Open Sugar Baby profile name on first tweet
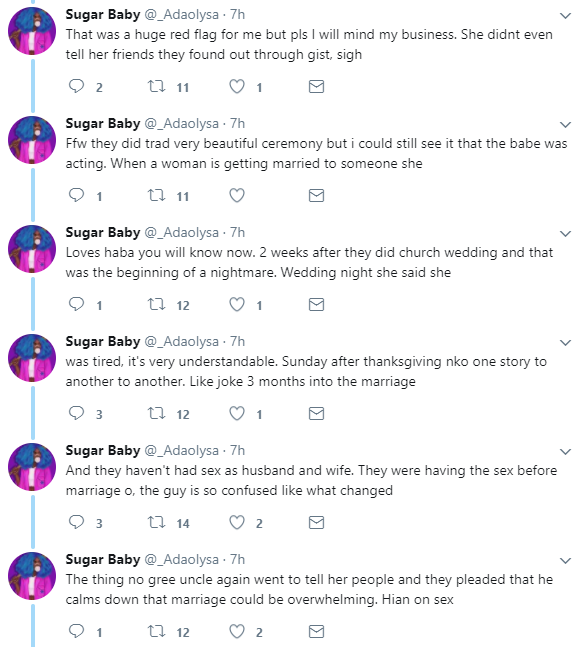 (103, 14)
